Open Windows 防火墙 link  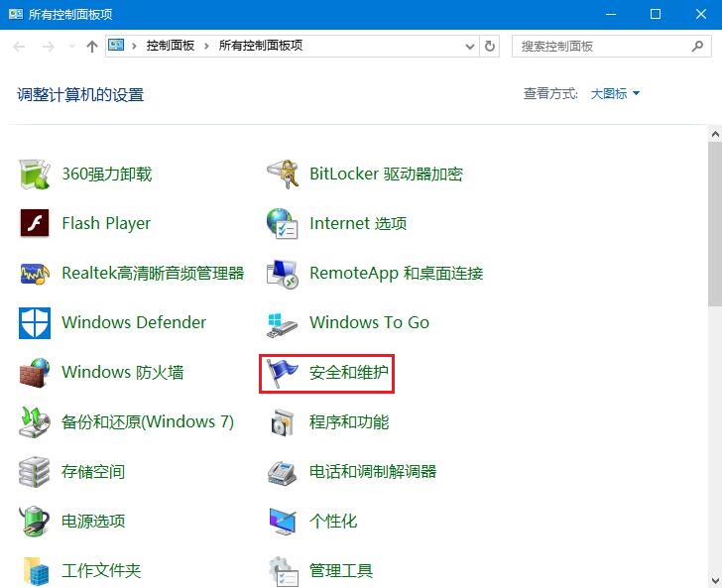coord(123,372)
